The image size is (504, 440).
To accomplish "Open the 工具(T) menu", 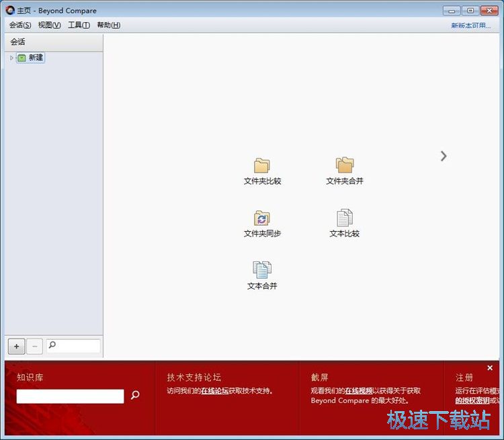I will coord(79,25).
